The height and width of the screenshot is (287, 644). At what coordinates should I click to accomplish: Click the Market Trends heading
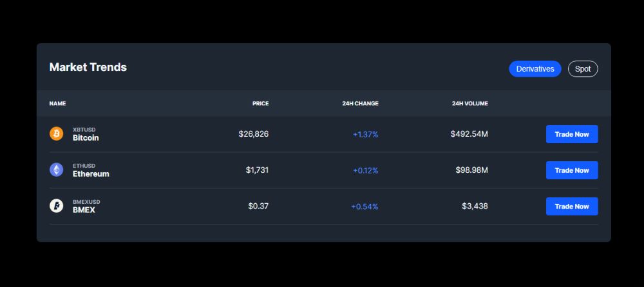click(88, 67)
